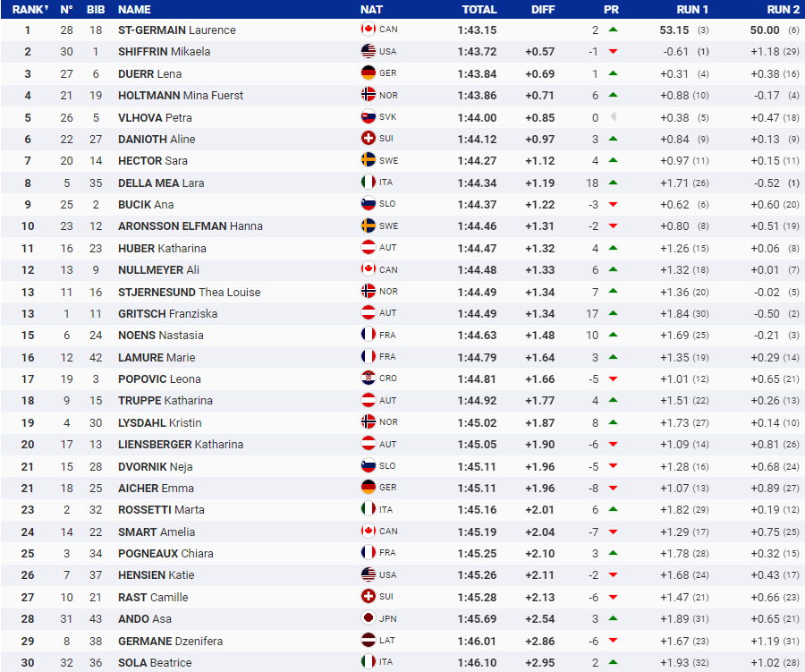The image size is (805, 672).
Task: Open Aronsson Elfman Hanna's athlete page
Action: pos(190,226)
